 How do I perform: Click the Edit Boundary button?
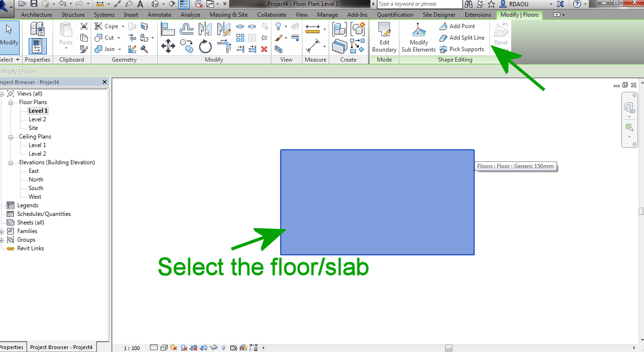click(385, 38)
